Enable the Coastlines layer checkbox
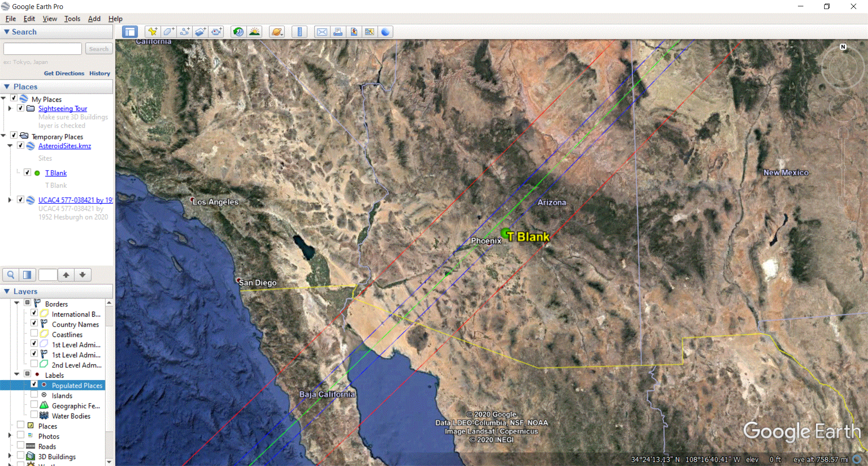This screenshot has width=868, height=466. tap(34, 333)
